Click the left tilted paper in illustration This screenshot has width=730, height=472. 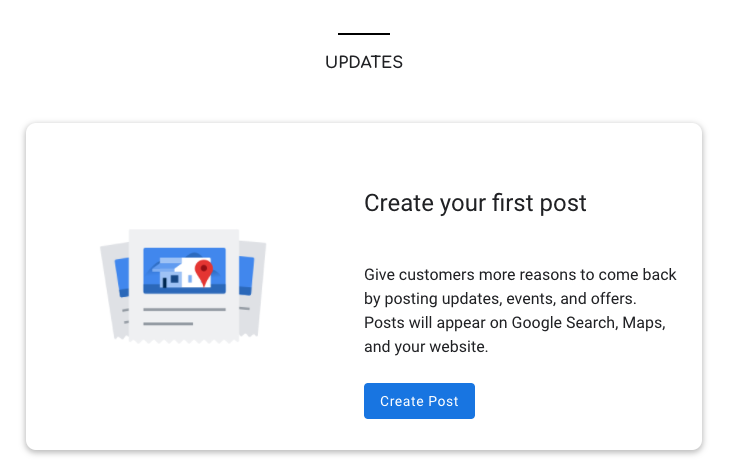click(x=115, y=291)
